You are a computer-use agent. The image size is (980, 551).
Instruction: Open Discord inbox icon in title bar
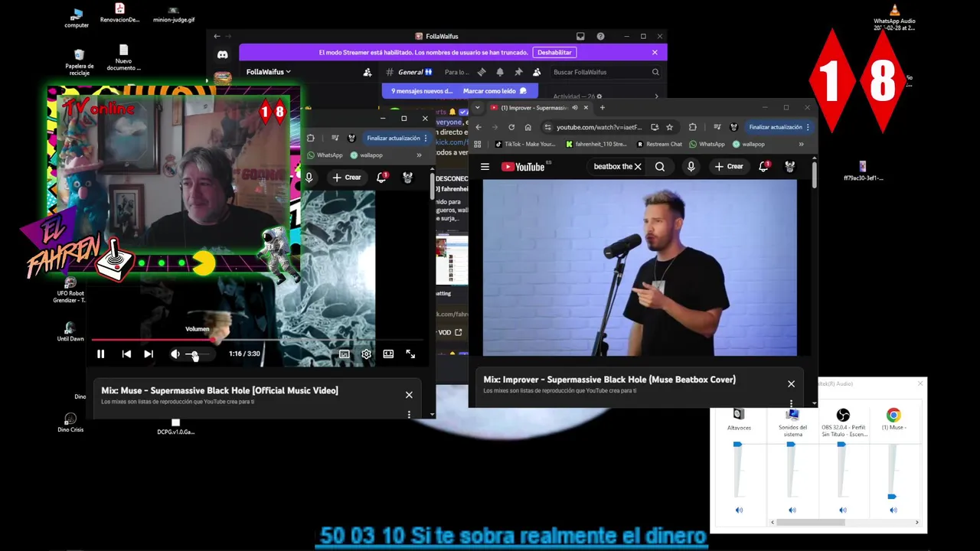tap(580, 36)
